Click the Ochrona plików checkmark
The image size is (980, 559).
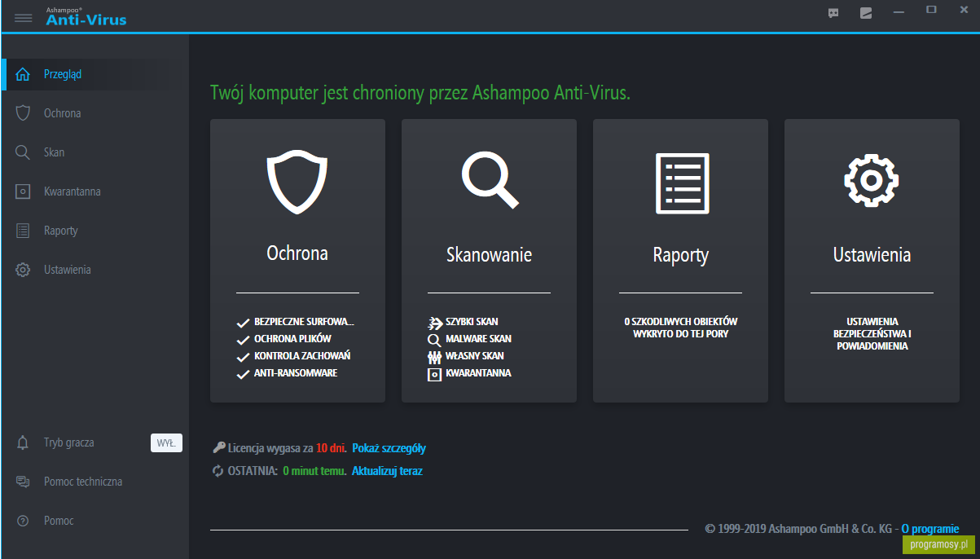coord(243,340)
